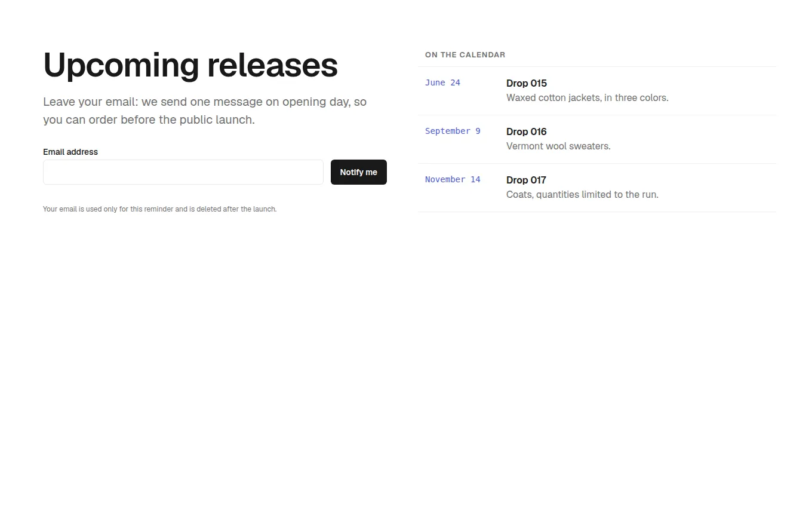Click the email privacy note below the form
The width and height of the screenshot is (812, 508).
(x=160, y=209)
